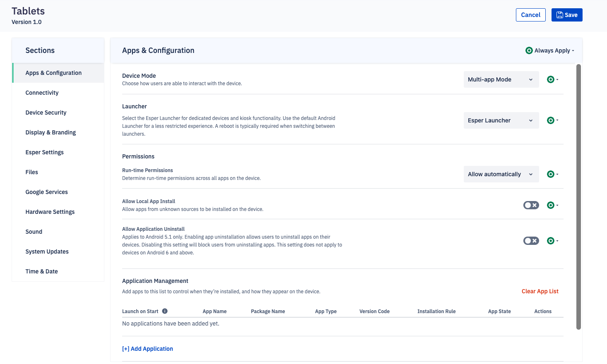The image size is (607, 364).
Task: Click the vertical scrollbar of the settings panel
Action: click(x=578, y=196)
